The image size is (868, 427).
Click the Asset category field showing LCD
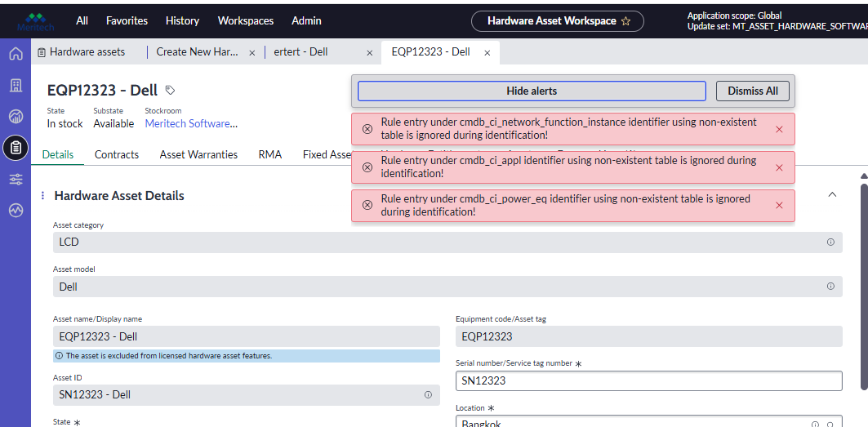point(447,242)
